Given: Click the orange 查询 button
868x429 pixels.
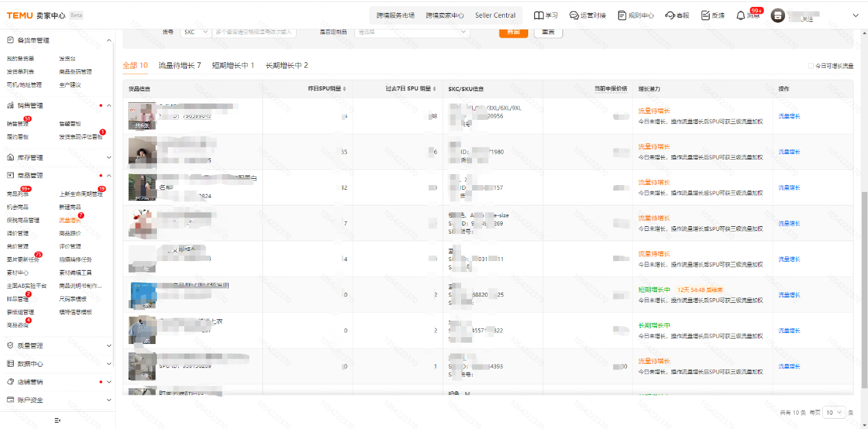Looking at the screenshot, I should pyautogui.click(x=513, y=32).
